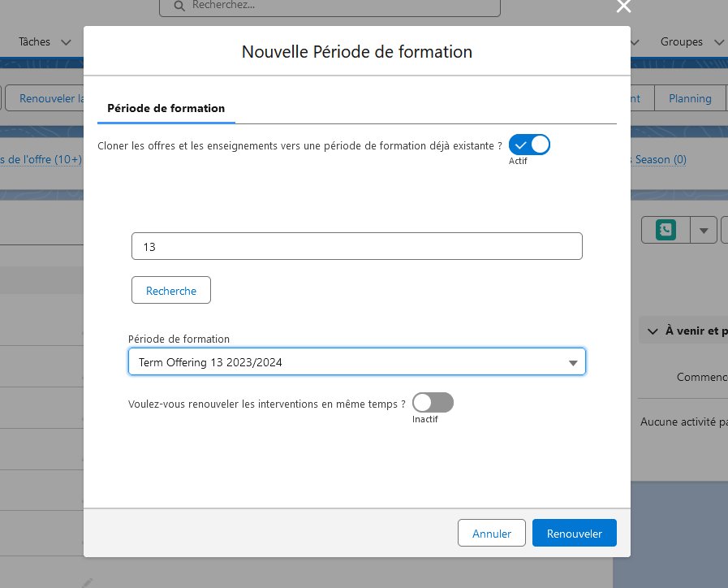Close the modal with the X icon
Viewport: 728px width, 588px height.
(623, 6)
